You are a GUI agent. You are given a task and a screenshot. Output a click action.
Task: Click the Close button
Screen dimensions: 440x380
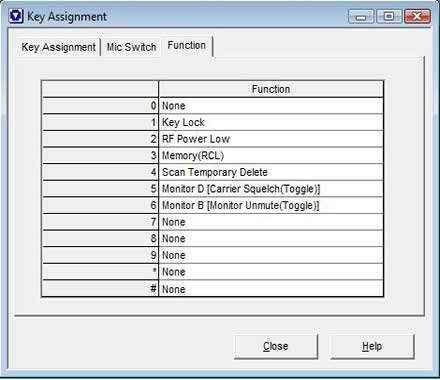tap(276, 346)
